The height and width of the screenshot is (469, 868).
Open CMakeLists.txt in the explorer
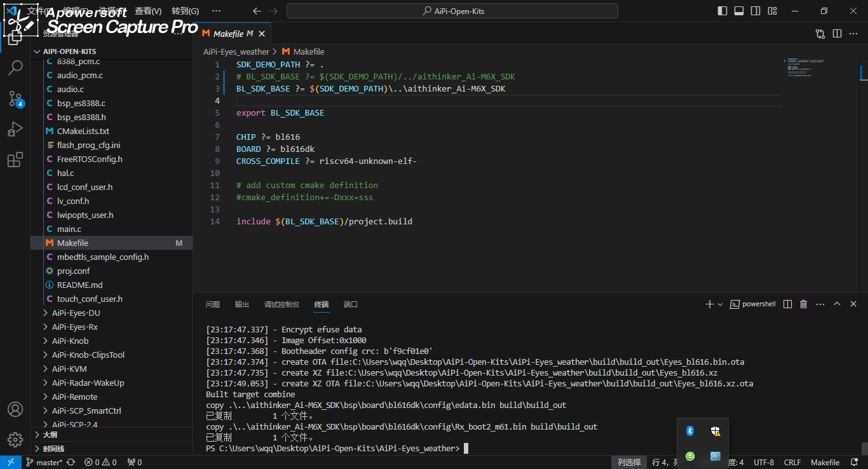click(x=111, y=131)
